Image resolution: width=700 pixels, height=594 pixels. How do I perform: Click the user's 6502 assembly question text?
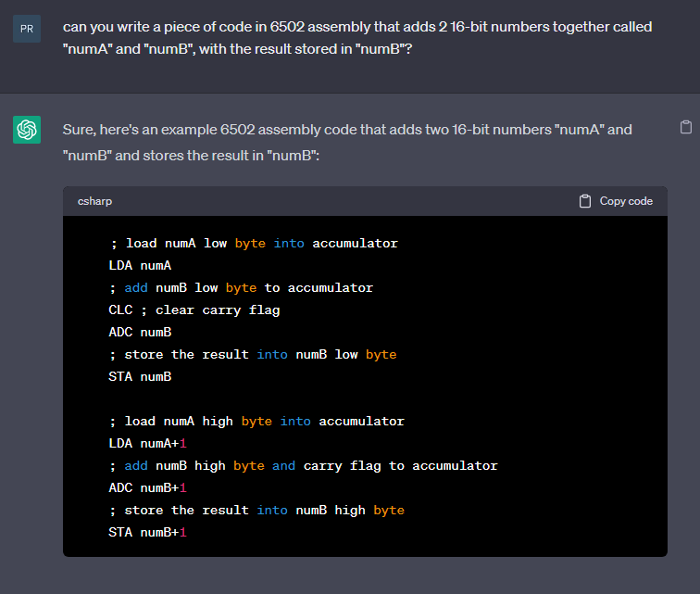click(356, 38)
